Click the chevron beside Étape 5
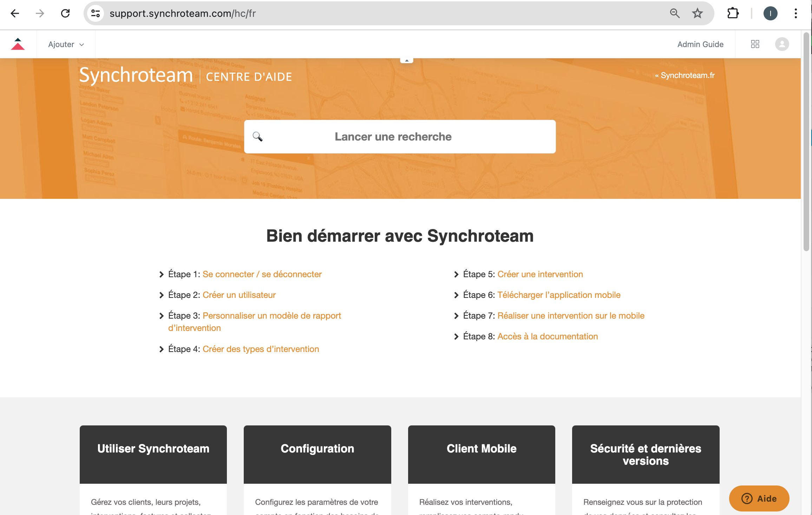The width and height of the screenshot is (812, 515). (x=457, y=274)
